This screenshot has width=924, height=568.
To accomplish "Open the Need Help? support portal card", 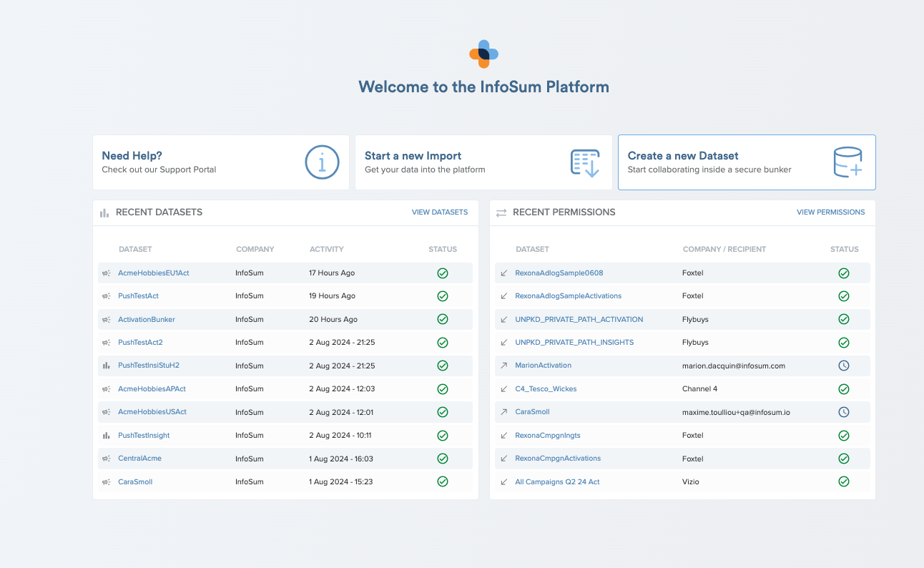I will click(x=221, y=162).
